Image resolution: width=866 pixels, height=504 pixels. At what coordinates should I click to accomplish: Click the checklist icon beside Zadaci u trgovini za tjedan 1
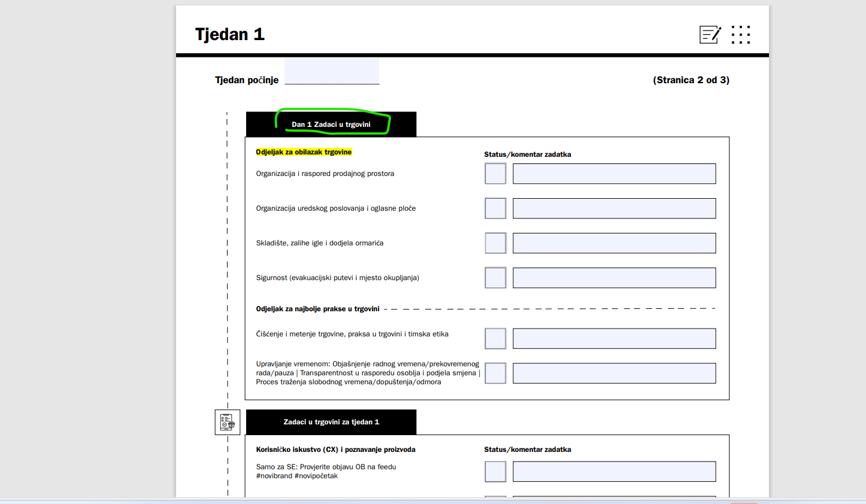point(228,422)
